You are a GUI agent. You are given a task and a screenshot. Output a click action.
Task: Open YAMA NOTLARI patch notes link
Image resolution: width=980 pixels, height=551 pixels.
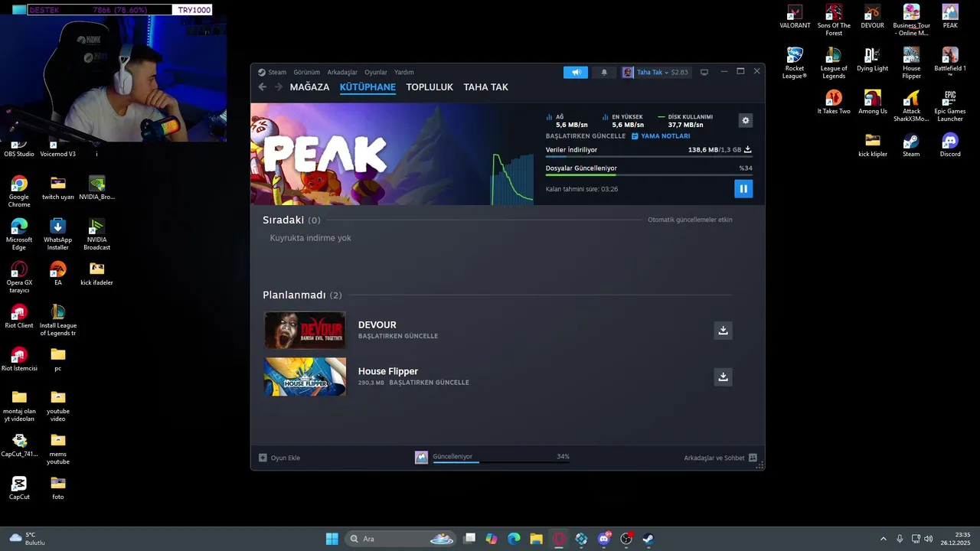661,136
